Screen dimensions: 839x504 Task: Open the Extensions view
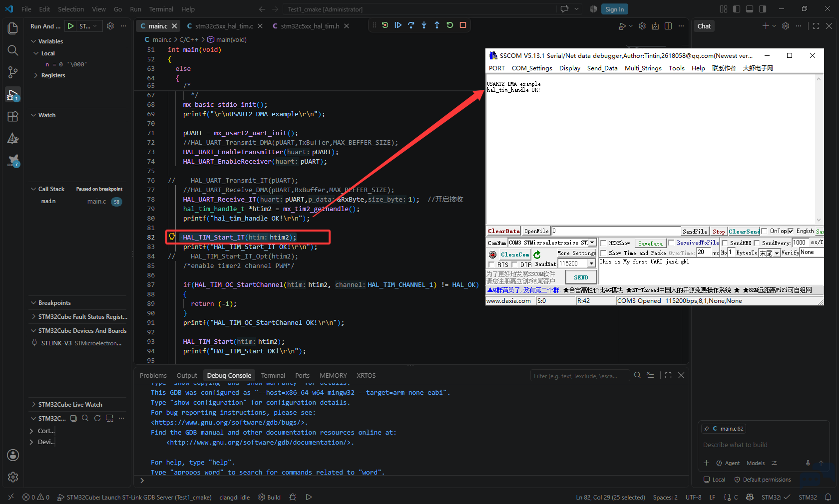point(13,116)
